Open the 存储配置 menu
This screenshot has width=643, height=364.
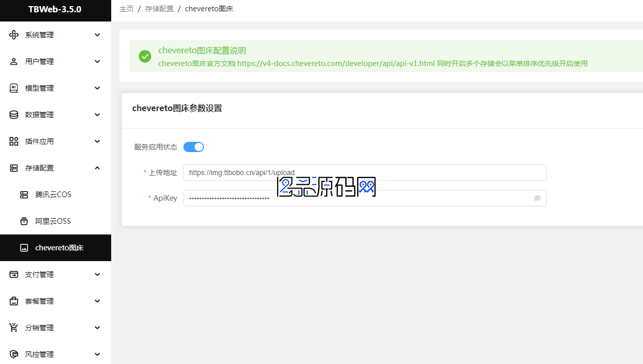point(55,168)
